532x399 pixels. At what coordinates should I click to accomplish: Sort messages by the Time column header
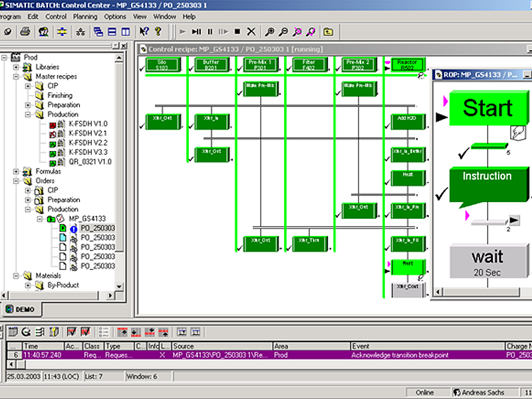coord(43,346)
